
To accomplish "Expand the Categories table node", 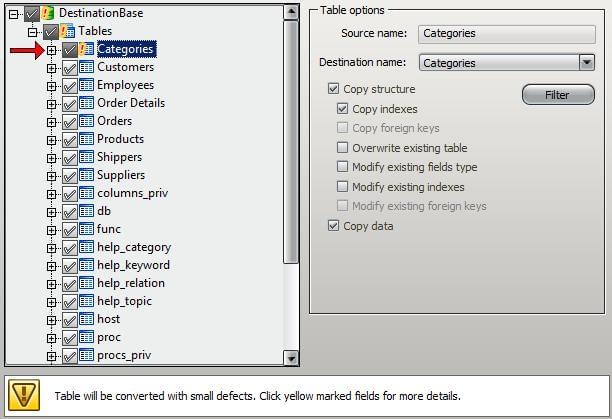I will [51, 50].
